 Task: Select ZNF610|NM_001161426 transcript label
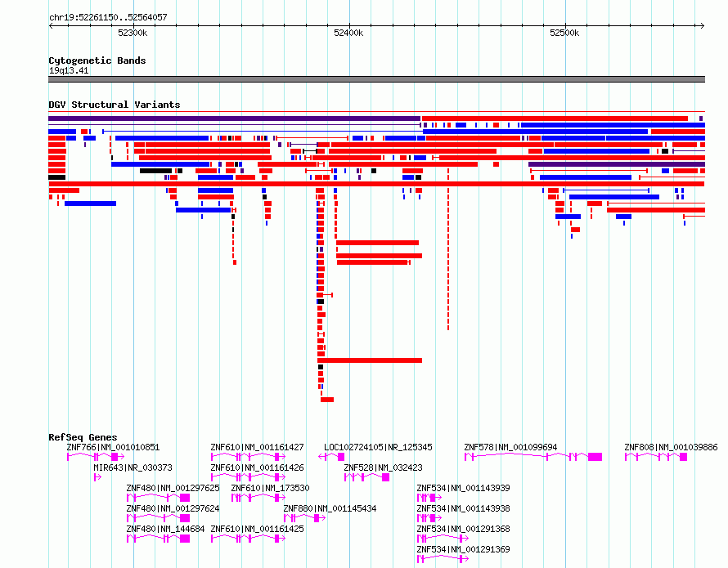257,467
